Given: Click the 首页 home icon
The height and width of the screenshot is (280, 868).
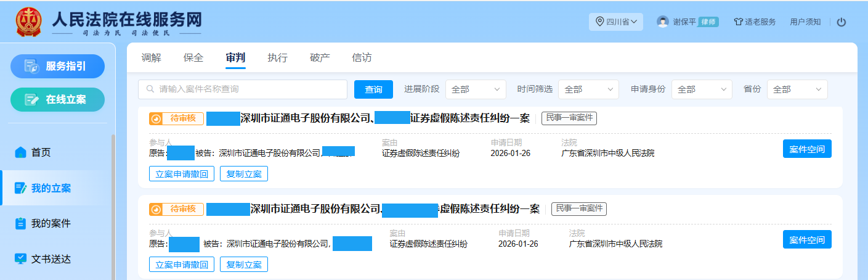Looking at the screenshot, I should 21,152.
